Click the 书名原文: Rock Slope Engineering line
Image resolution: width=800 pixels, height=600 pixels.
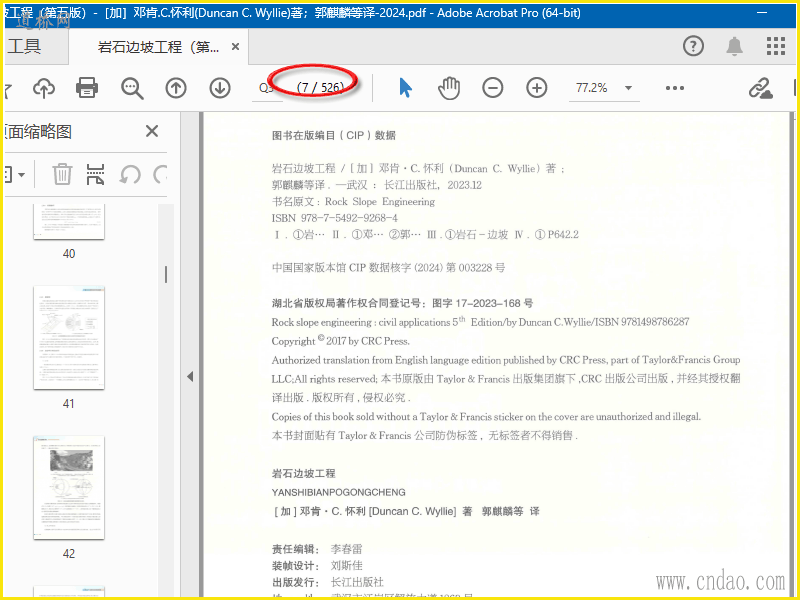click(x=353, y=202)
